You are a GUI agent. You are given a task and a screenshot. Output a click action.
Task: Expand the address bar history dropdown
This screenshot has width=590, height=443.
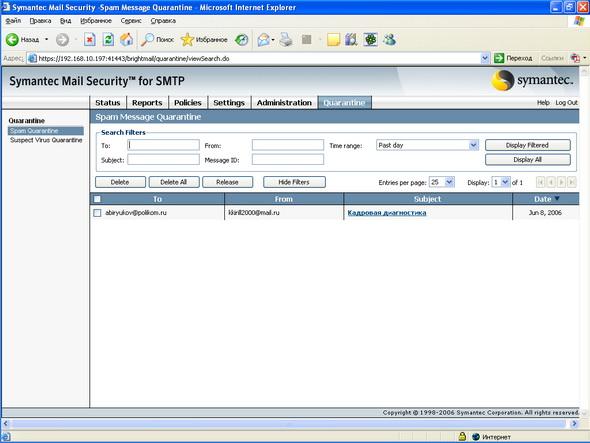pos(485,58)
